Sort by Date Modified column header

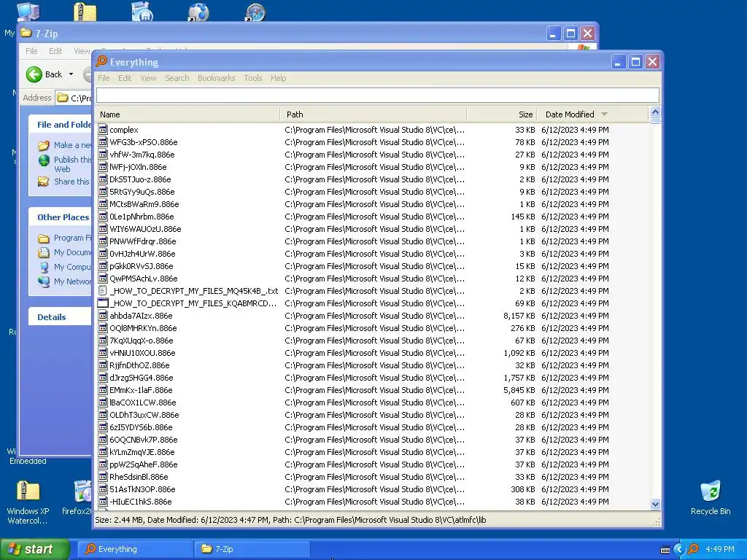593,114
